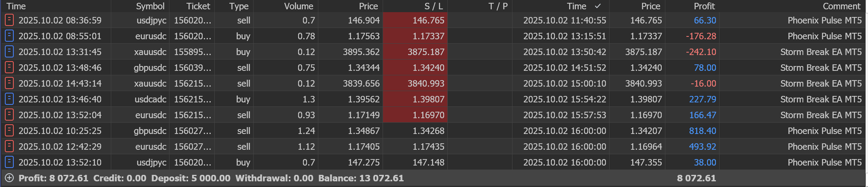The height and width of the screenshot is (187, 868).
Task: Click the buy icon on the 13:52:10 usdjpyc row
Action: (x=9, y=162)
